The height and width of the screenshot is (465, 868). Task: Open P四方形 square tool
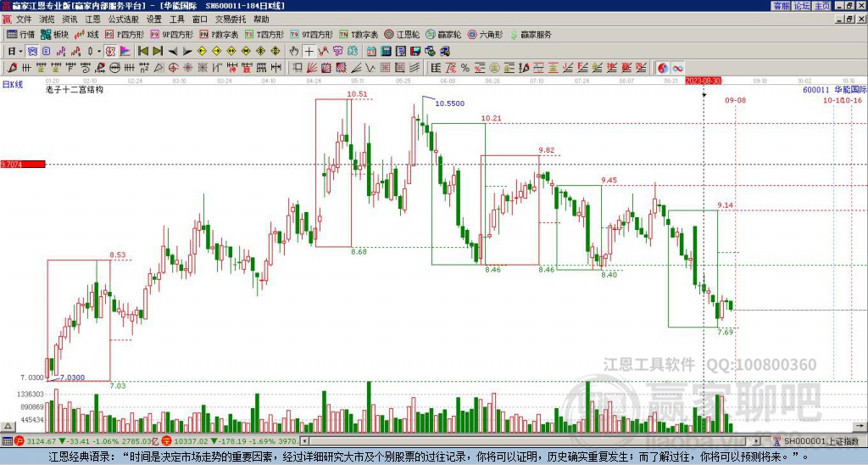(125, 34)
